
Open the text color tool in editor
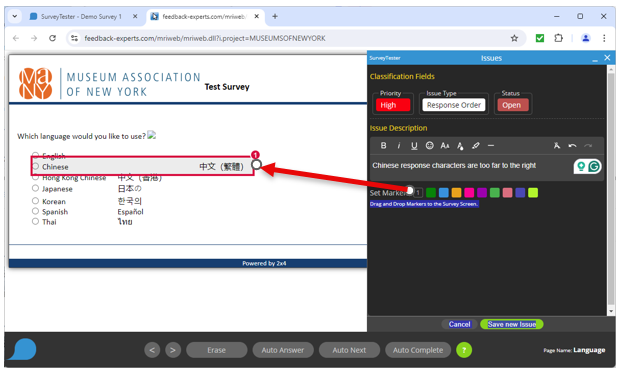coord(460,146)
